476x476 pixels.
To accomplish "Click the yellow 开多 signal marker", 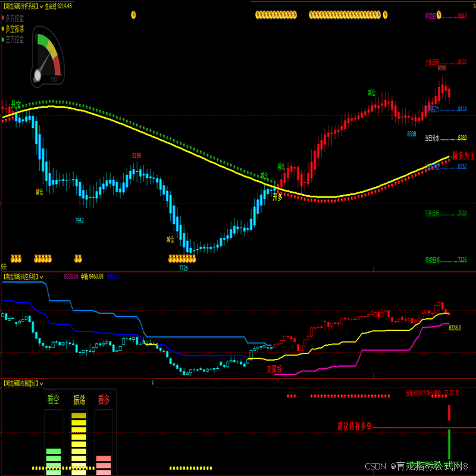I will [277, 197].
